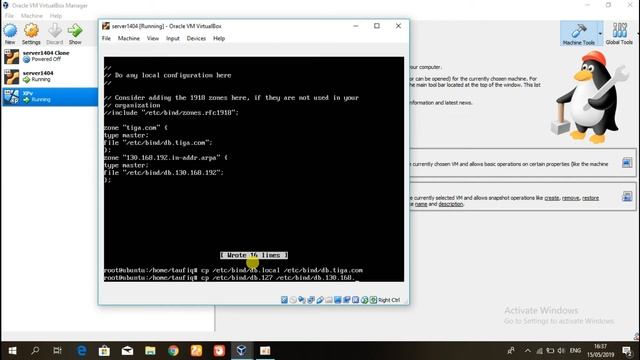Open Microsoft Store from the taskbar
The height and width of the screenshot is (360, 640).
click(x=104, y=350)
